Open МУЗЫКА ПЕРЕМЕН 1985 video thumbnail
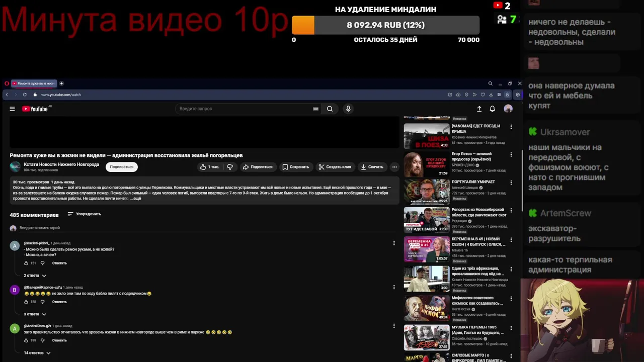This screenshot has height=362, width=644. (427, 337)
